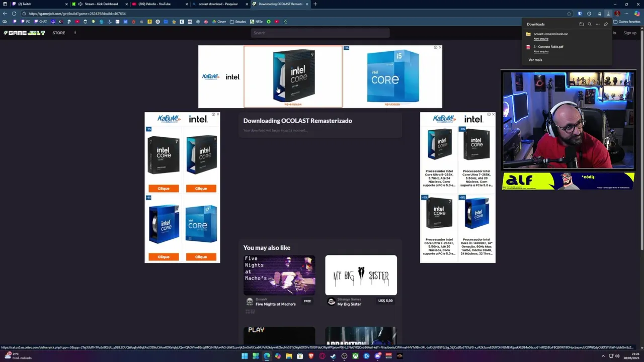Open the Core Ultra 9-285K ad listing
The image size is (644, 362).
point(439,157)
